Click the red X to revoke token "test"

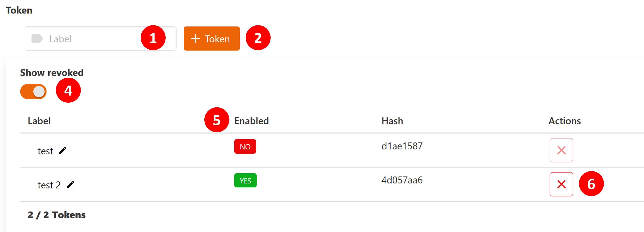coord(561,150)
